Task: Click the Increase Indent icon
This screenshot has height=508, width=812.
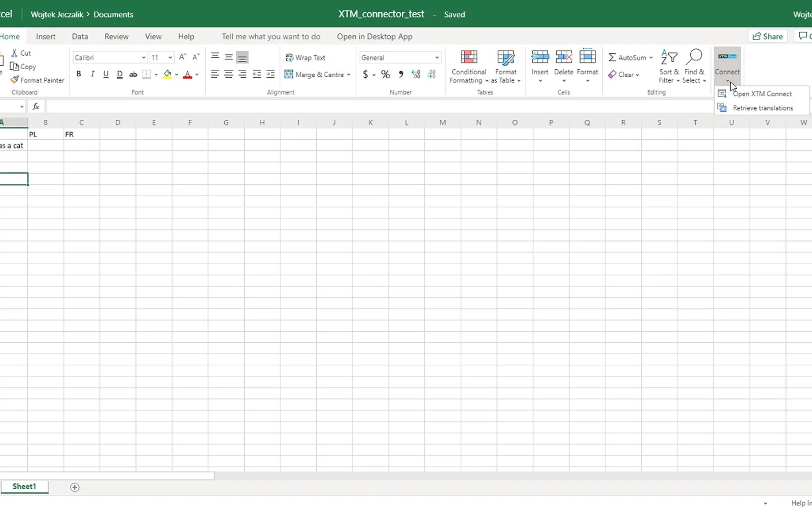Action: click(270, 74)
